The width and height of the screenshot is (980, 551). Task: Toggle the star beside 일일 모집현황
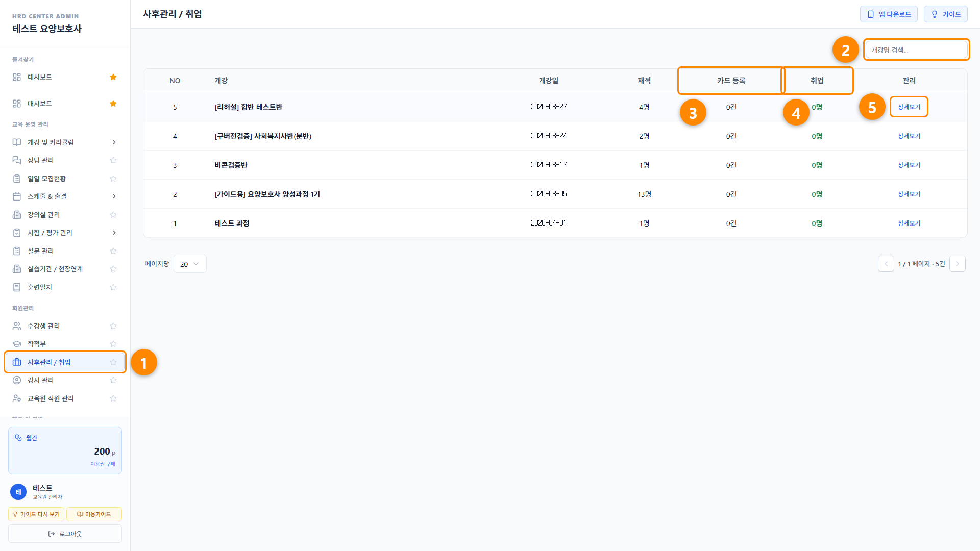(x=113, y=179)
